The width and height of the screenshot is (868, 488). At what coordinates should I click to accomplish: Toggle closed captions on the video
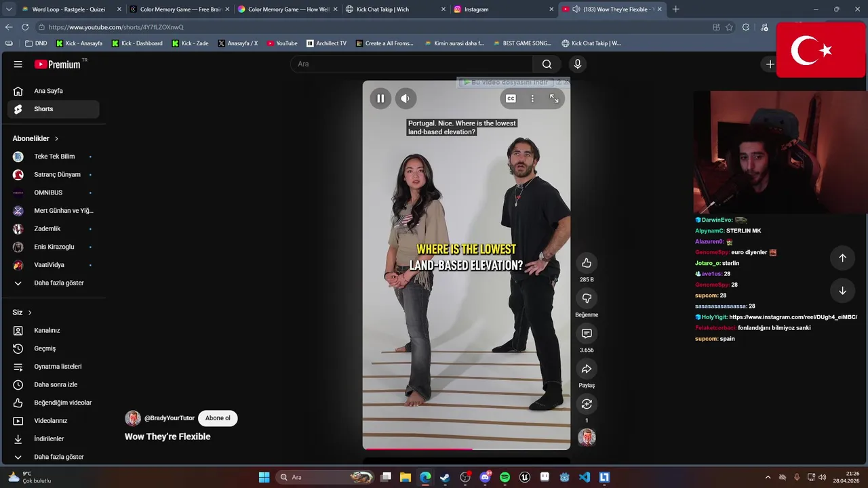[x=511, y=98]
